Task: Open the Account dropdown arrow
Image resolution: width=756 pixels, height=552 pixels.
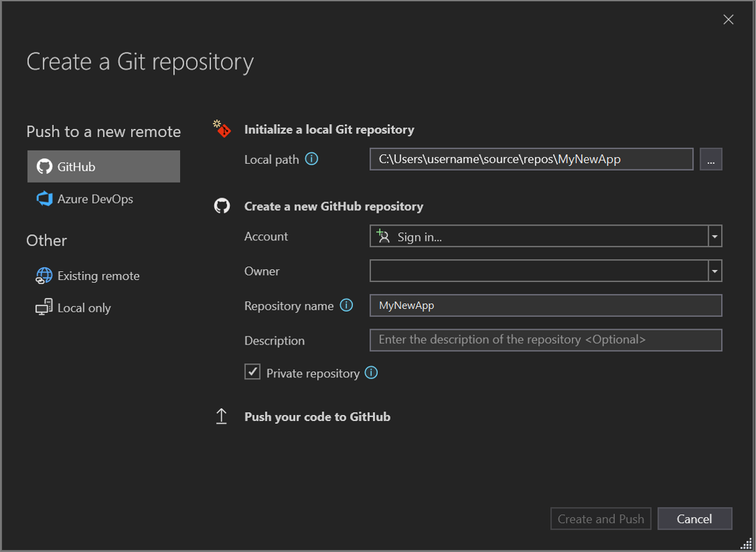Action: pyautogui.click(x=715, y=236)
